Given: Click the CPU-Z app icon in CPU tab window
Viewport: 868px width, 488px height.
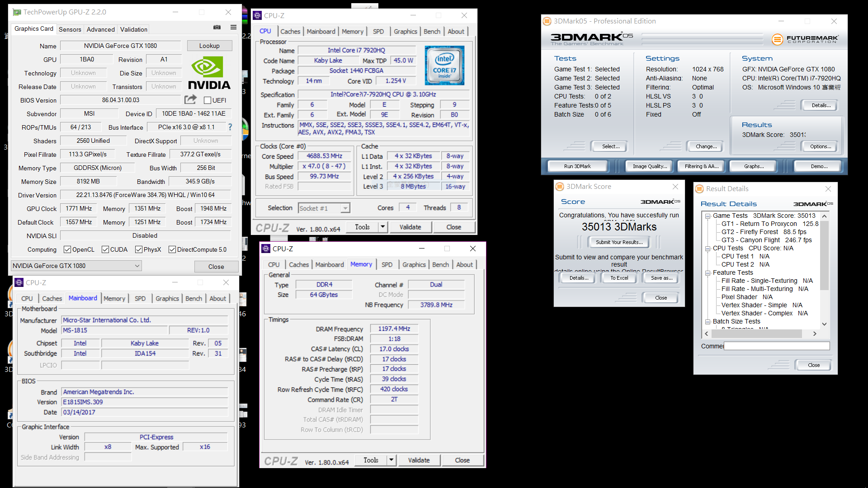Looking at the screenshot, I should point(257,15).
